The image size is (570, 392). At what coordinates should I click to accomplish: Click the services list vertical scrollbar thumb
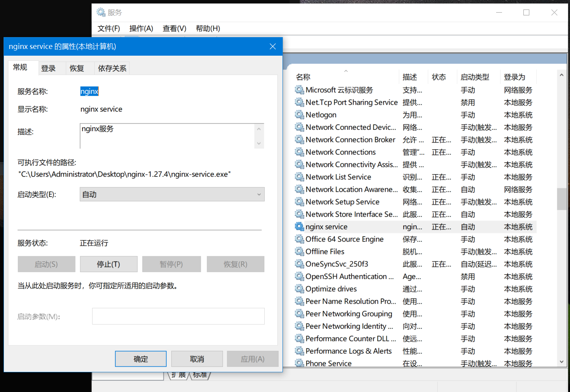pos(561,199)
